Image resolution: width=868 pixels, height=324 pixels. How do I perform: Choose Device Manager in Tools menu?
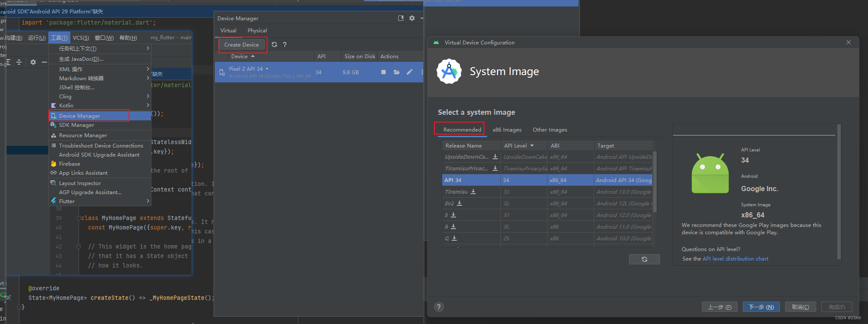point(100,116)
